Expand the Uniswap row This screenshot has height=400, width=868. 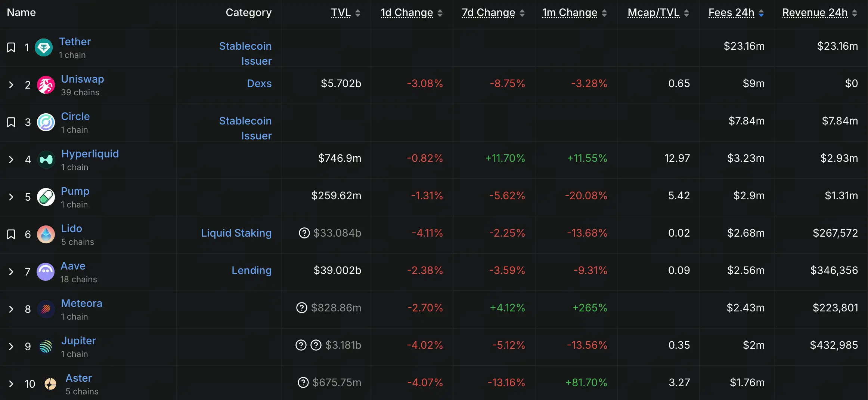pyautogui.click(x=11, y=85)
